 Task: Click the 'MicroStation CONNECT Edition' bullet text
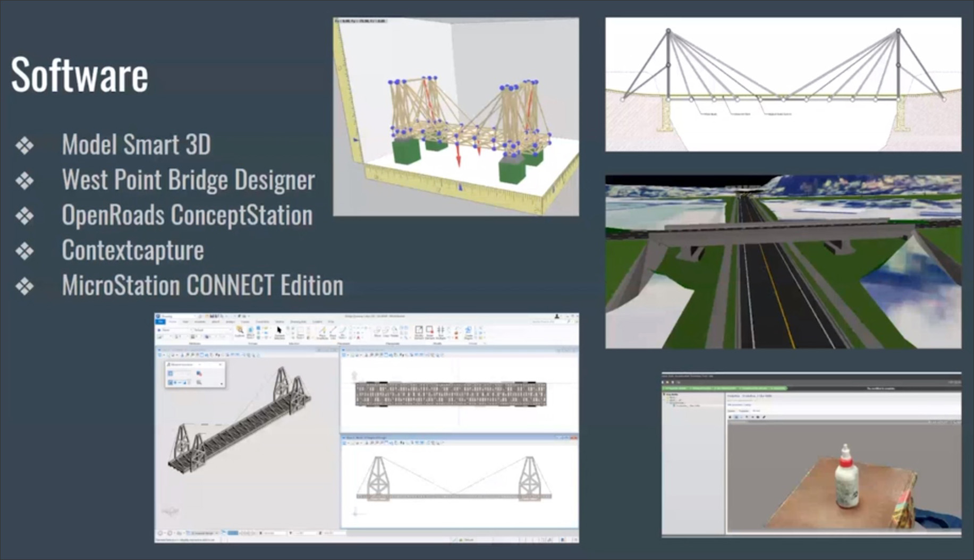[x=202, y=285]
